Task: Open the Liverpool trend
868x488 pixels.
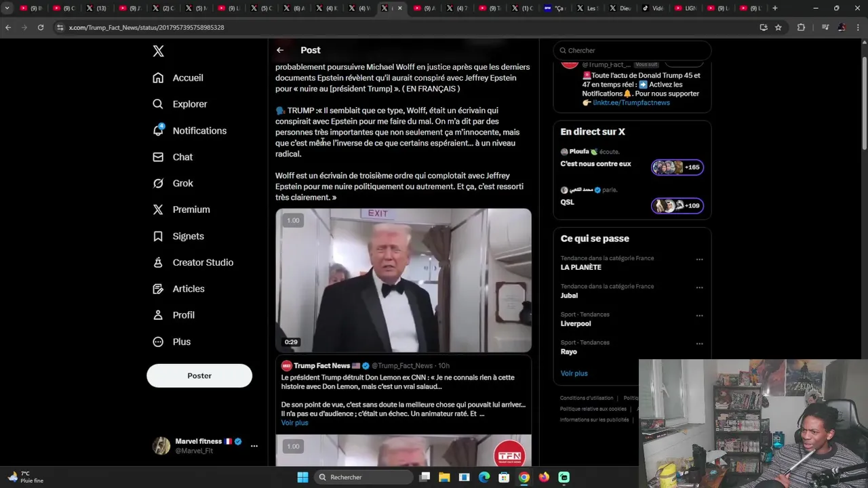Action: point(576,324)
